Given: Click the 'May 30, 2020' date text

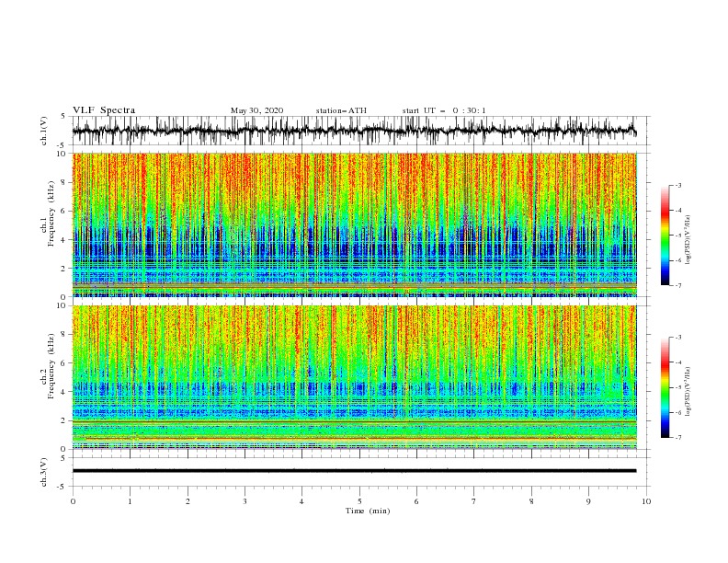Looking at the screenshot, I should click(x=256, y=110).
